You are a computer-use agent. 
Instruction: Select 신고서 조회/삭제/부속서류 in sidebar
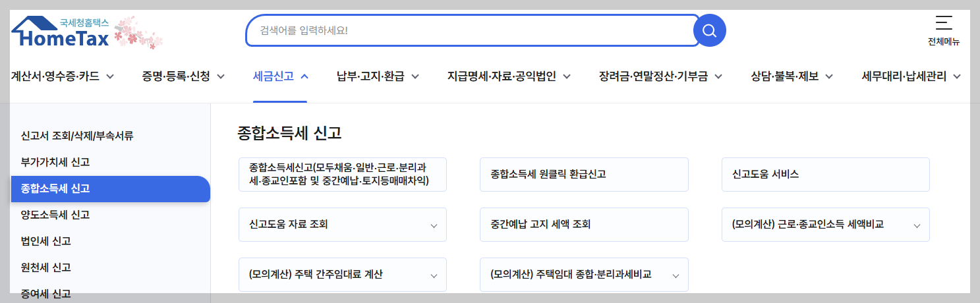(77, 136)
